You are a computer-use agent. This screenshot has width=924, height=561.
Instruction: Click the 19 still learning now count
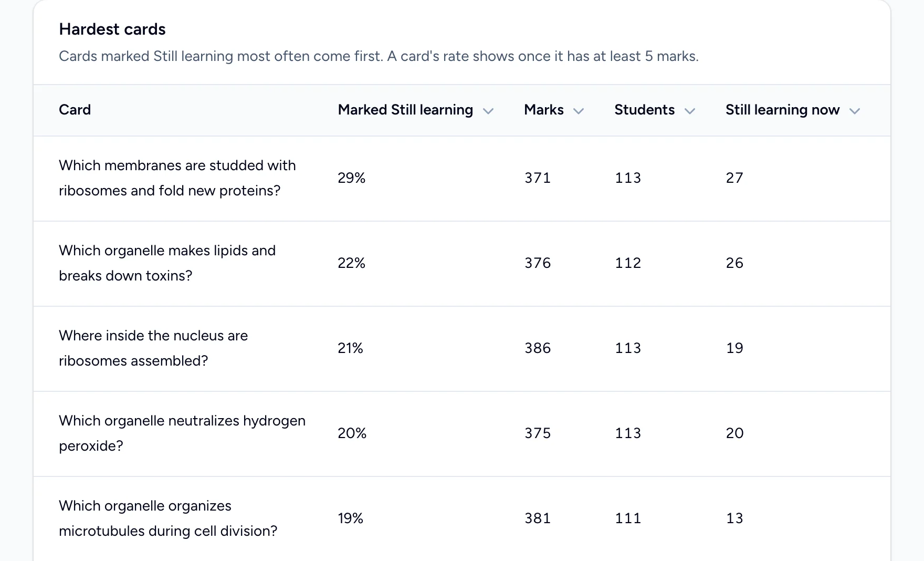734,348
